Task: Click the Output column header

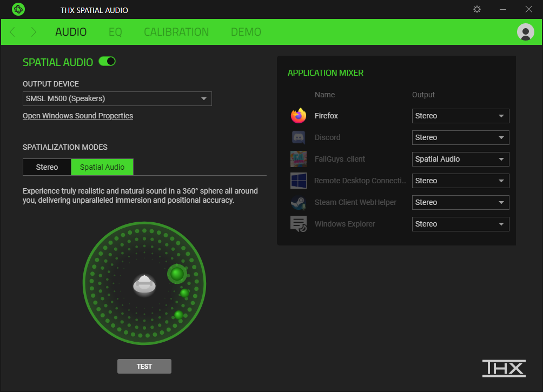Action: click(423, 95)
